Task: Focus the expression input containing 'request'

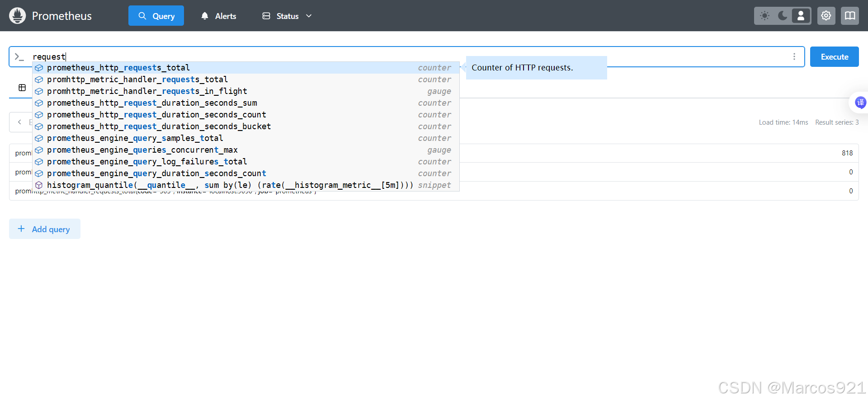Action: 407,56
